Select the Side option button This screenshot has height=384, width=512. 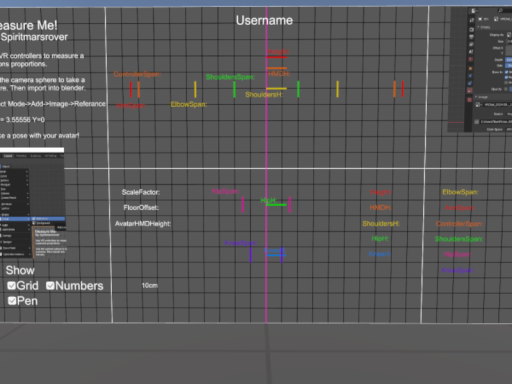509,66
